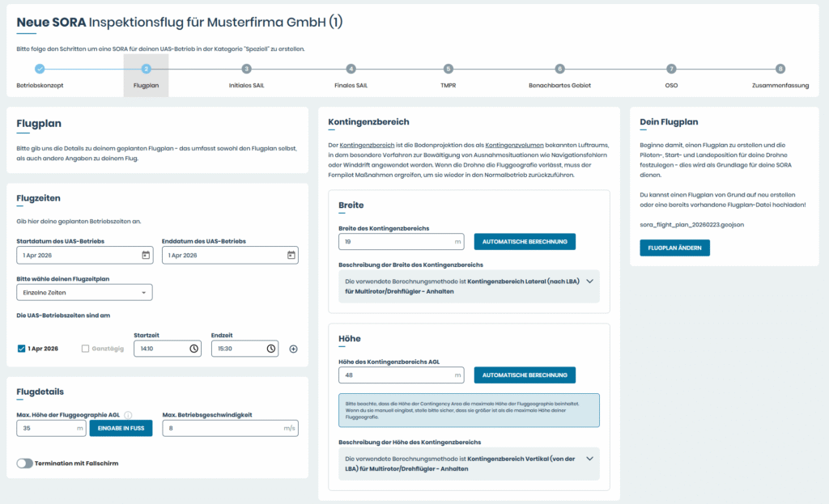The height and width of the screenshot is (504, 829).
Task: Click the completed Betriebskonzept checkmark step
Action: tap(40, 69)
